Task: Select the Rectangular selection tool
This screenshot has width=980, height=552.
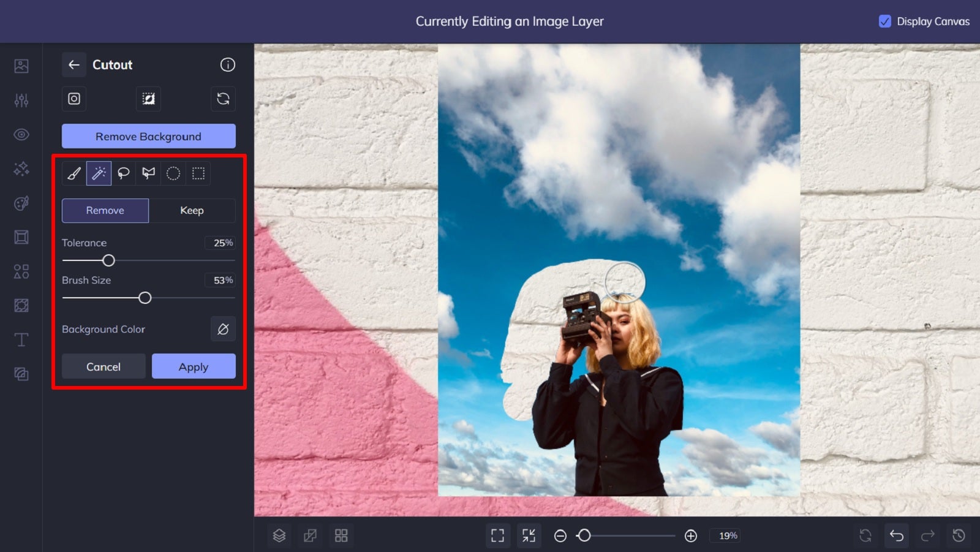Action: point(197,173)
